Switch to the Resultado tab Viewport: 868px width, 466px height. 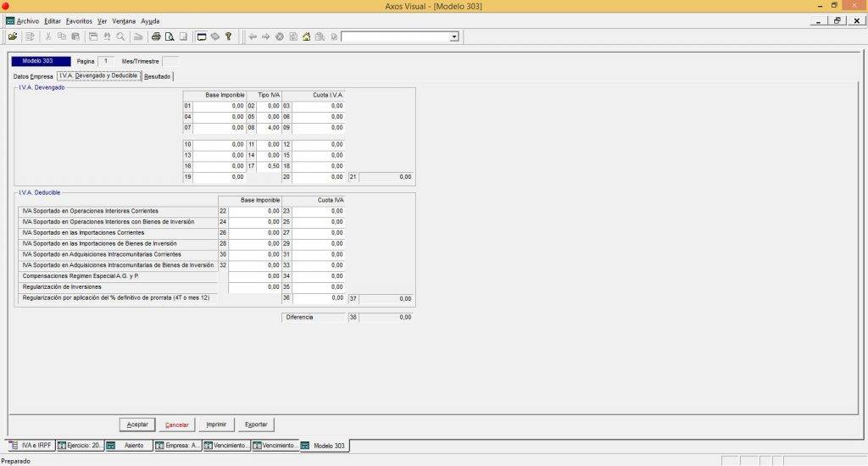click(x=157, y=76)
